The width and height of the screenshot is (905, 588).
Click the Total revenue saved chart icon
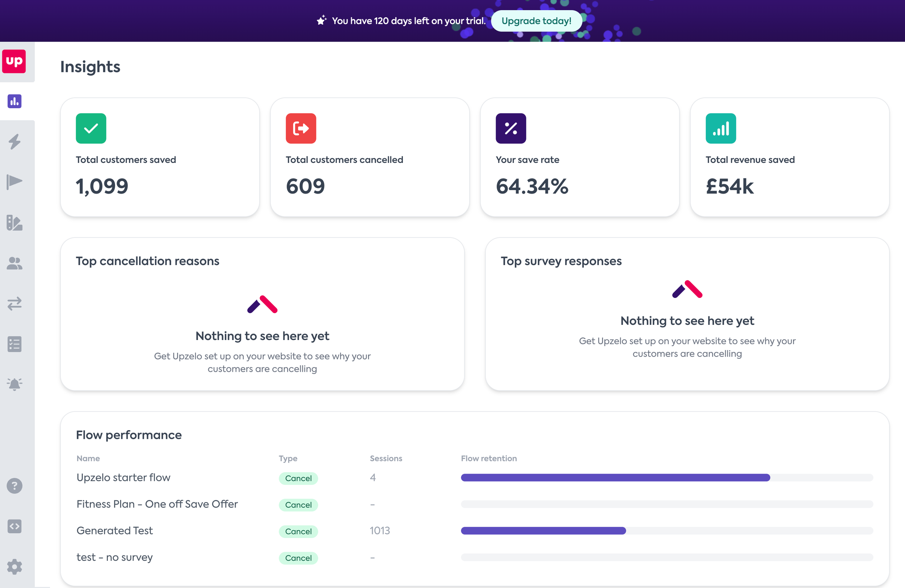pos(721,129)
